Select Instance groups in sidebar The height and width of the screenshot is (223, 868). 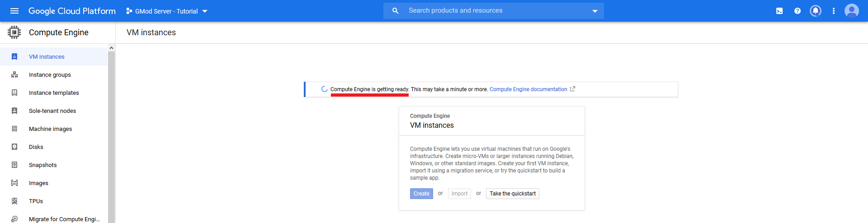pyautogui.click(x=50, y=75)
